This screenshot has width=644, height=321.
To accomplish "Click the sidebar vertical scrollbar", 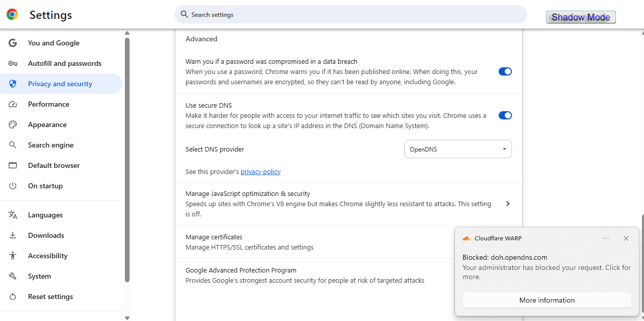I will pos(127,158).
